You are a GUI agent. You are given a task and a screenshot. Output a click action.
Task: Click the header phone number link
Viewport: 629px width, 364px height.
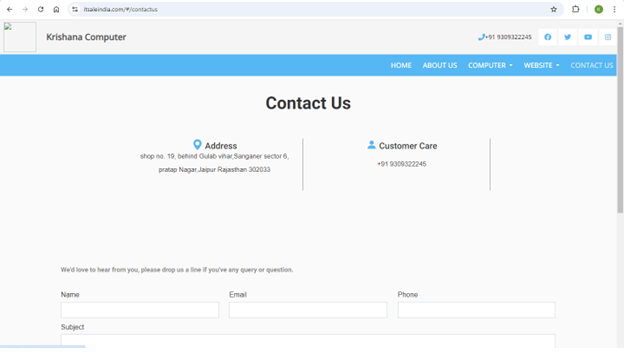coord(505,37)
